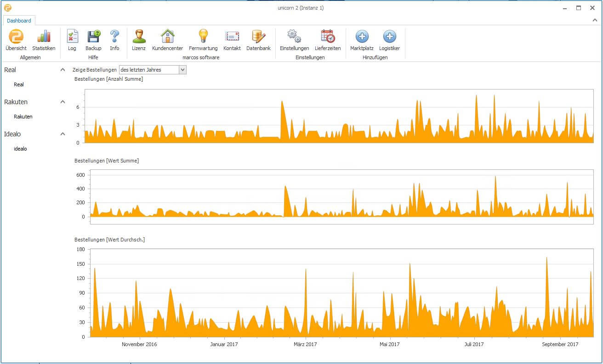Add a new Marktplatz
Image resolution: width=603 pixels, height=364 pixels.
(x=362, y=39)
